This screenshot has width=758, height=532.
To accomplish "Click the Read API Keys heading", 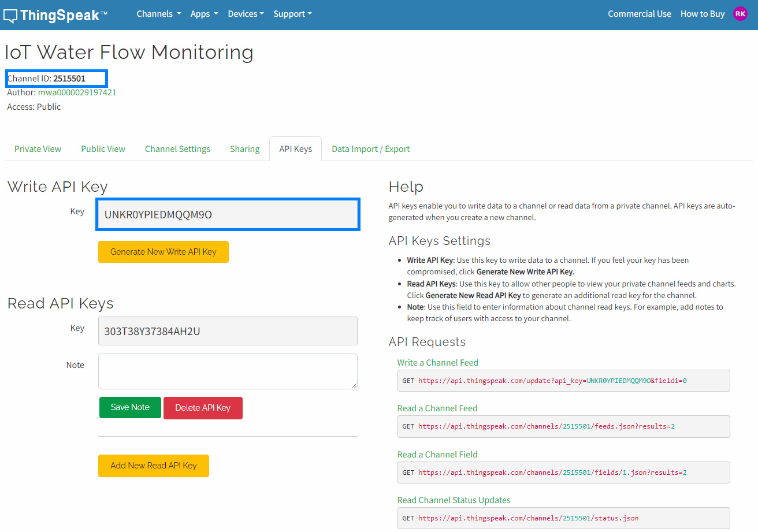I will tap(61, 303).
